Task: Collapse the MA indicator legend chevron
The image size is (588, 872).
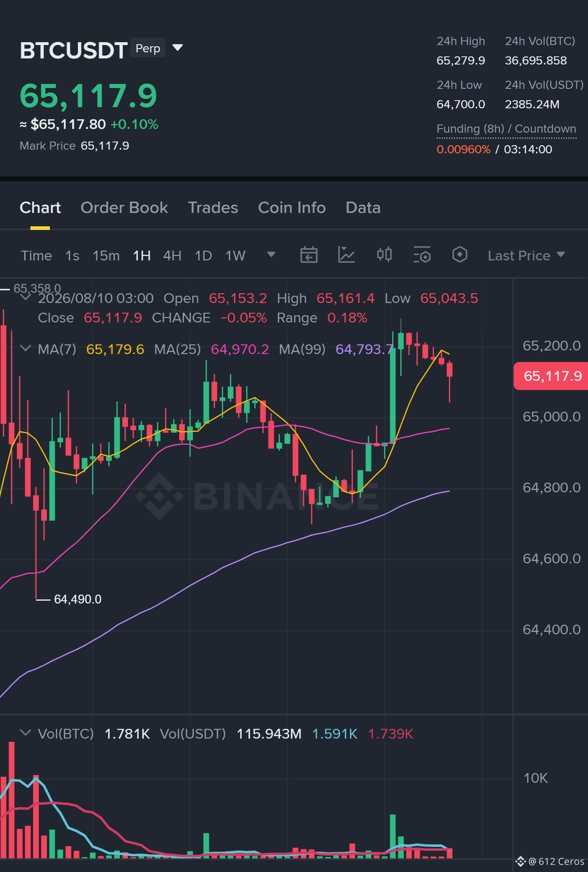Action: (x=26, y=348)
